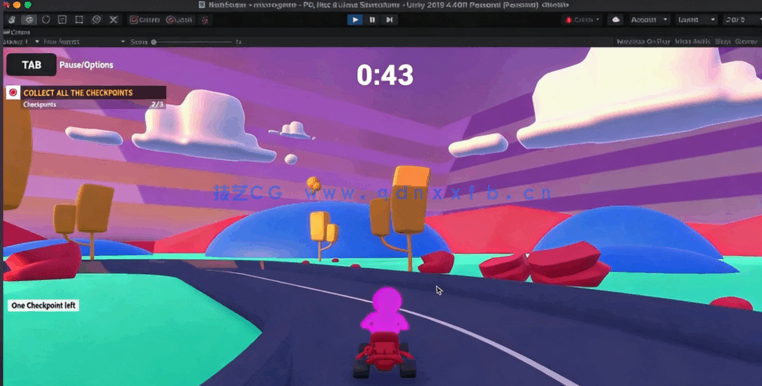Click the red checkpoint objective icon
This screenshot has height=386, width=762.
[13, 92]
